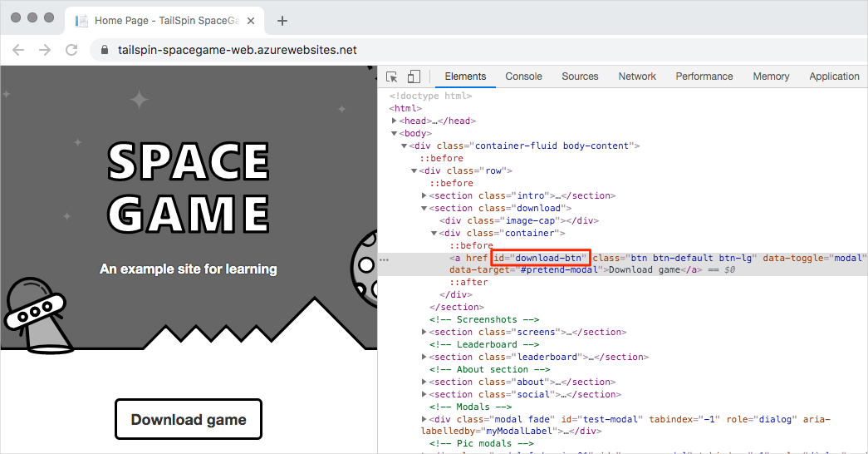Click the three-dots beside selected DOM row
Screen dimensions: 868x454
(385, 259)
